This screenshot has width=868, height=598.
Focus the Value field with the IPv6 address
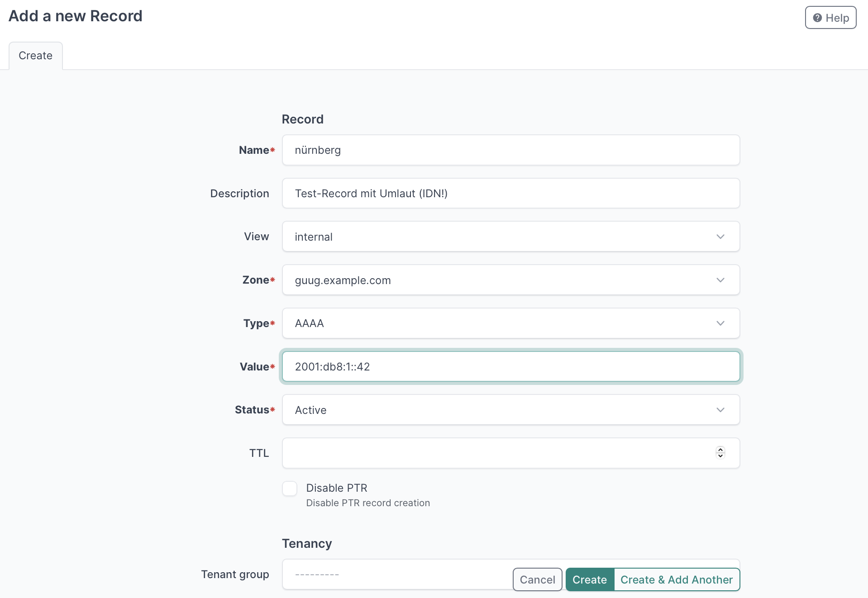point(510,367)
